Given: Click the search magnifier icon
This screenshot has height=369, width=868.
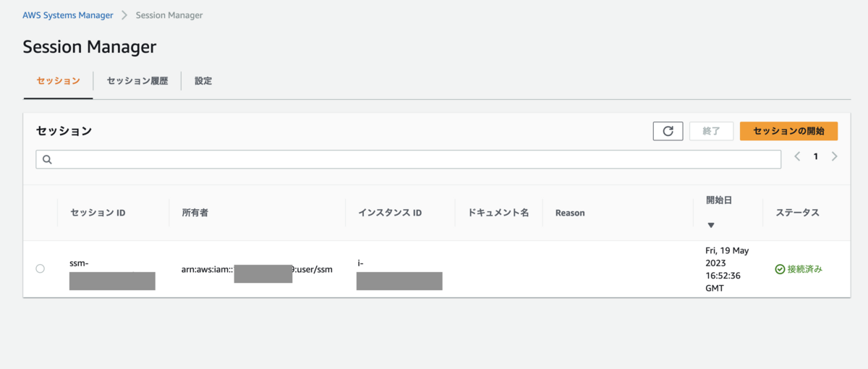Looking at the screenshot, I should [47, 159].
